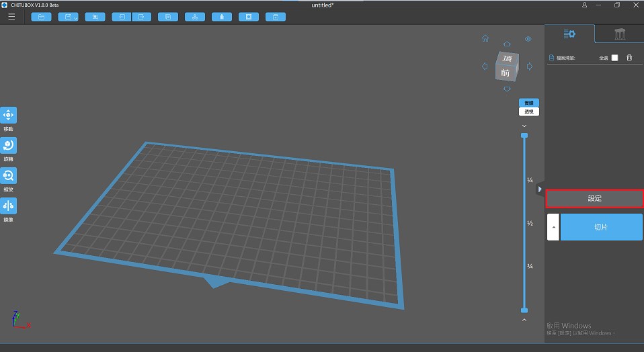
Task: Delete files with the trash icon
Action: [629, 58]
